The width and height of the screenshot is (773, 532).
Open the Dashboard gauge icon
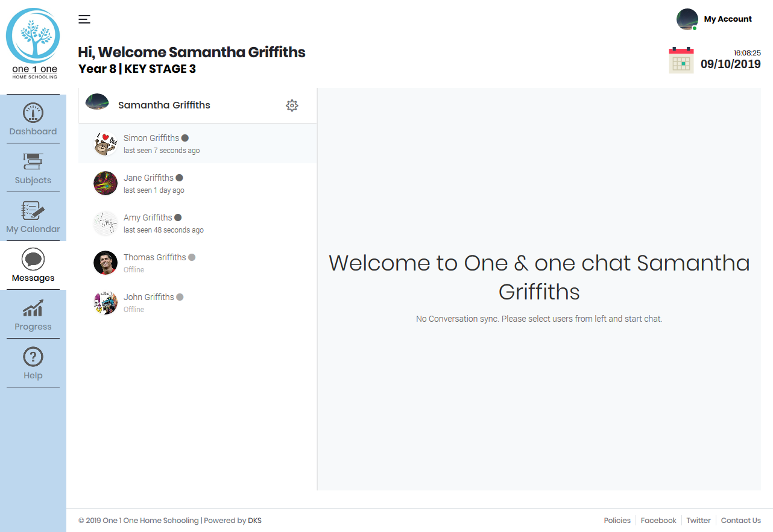click(x=33, y=113)
